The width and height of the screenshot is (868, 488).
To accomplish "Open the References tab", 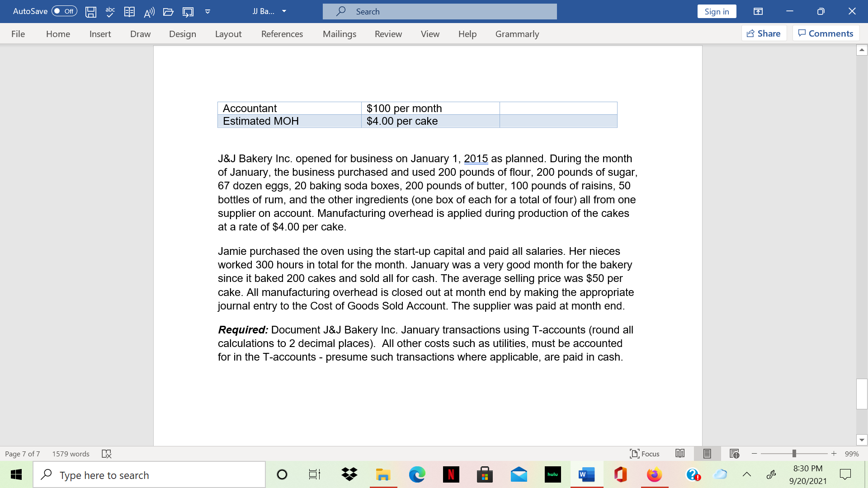I will click(282, 34).
